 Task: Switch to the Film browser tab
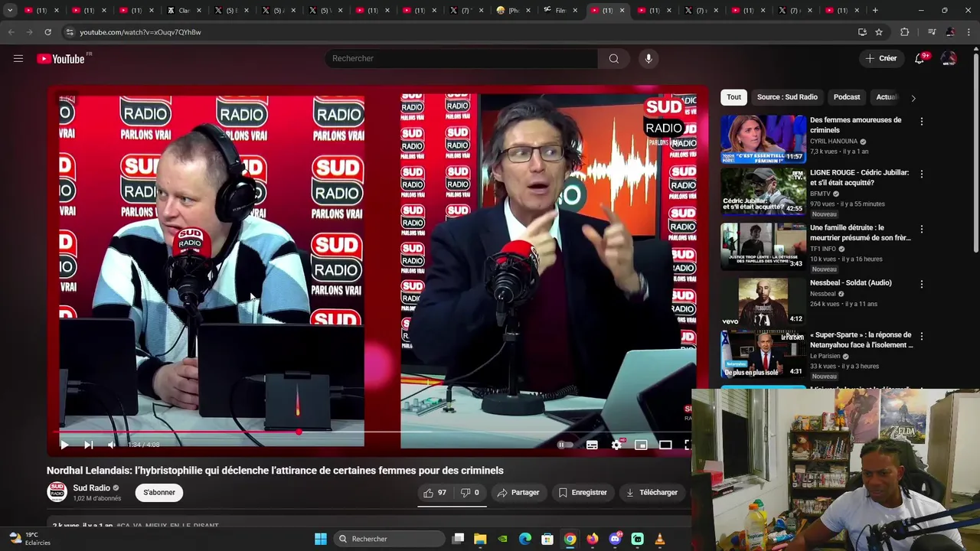561,10
